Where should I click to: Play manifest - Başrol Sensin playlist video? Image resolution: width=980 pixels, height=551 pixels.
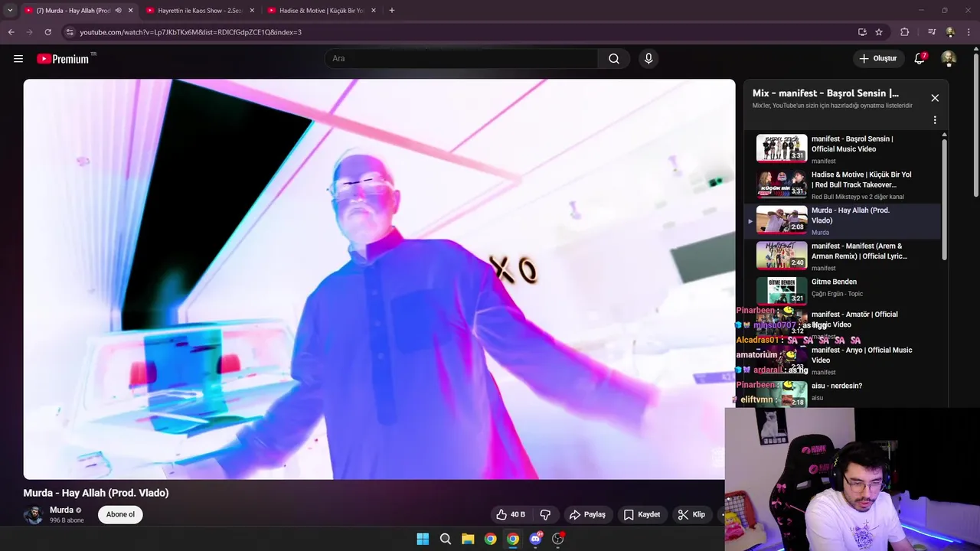844,149
